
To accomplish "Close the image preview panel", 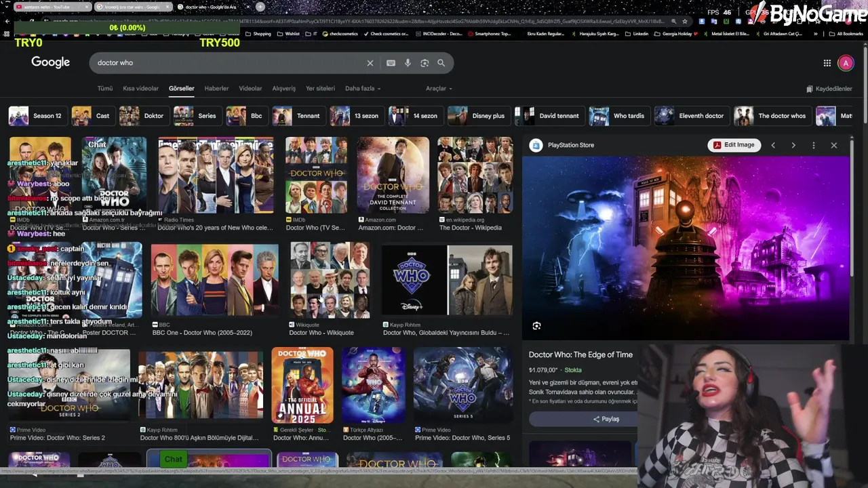I will pos(834,145).
